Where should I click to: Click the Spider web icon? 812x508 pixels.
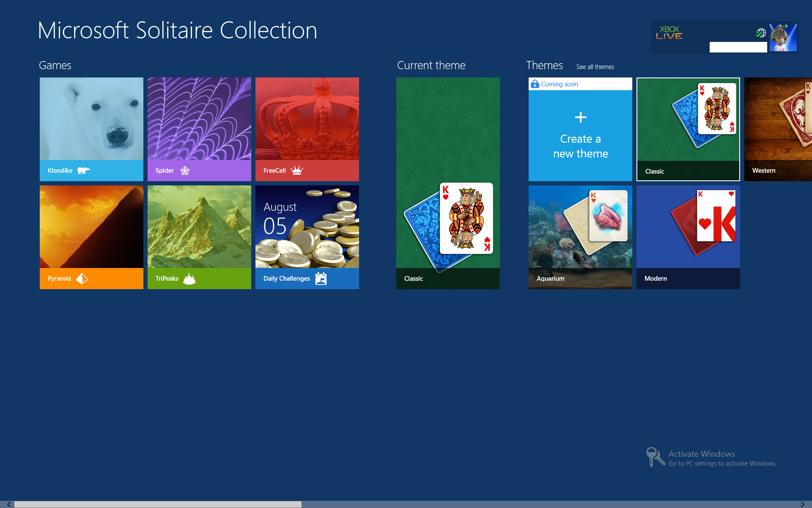tap(185, 171)
